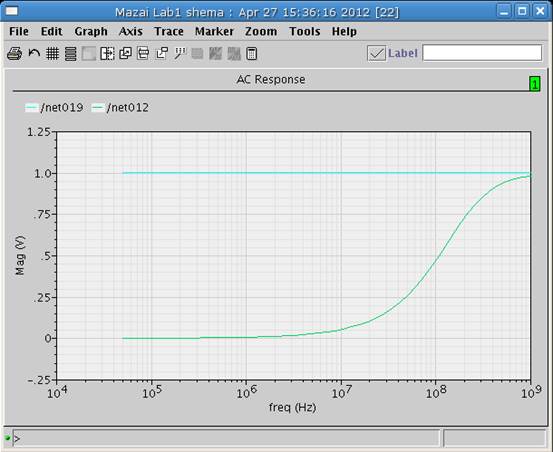Open the Zoom menu

[261, 31]
